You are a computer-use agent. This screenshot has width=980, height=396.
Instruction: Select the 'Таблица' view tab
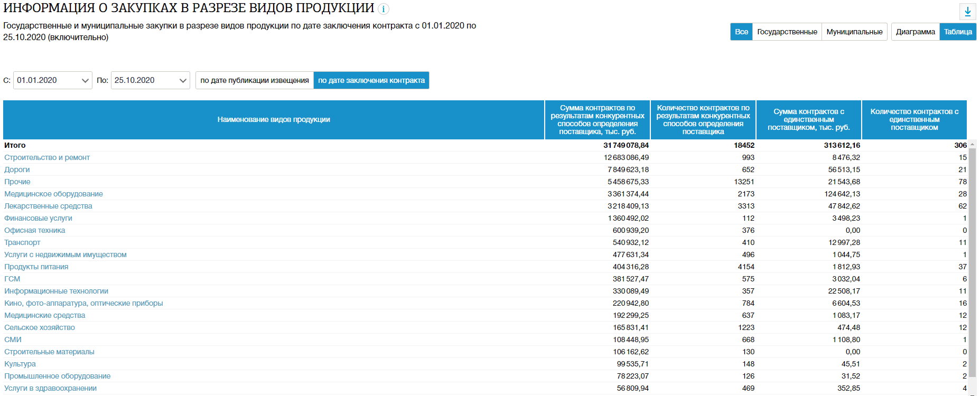pyautogui.click(x=958, y=32)
